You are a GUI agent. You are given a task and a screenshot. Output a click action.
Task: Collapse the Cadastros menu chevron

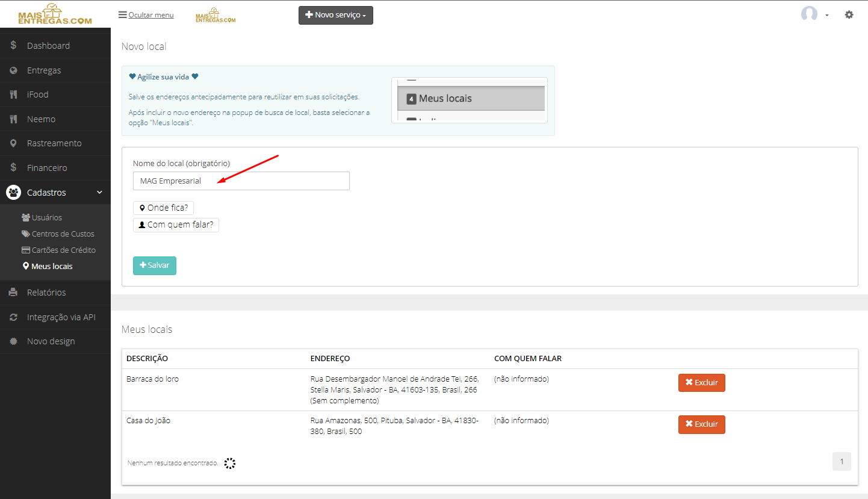pyautogui.click(x=100, y=193)
